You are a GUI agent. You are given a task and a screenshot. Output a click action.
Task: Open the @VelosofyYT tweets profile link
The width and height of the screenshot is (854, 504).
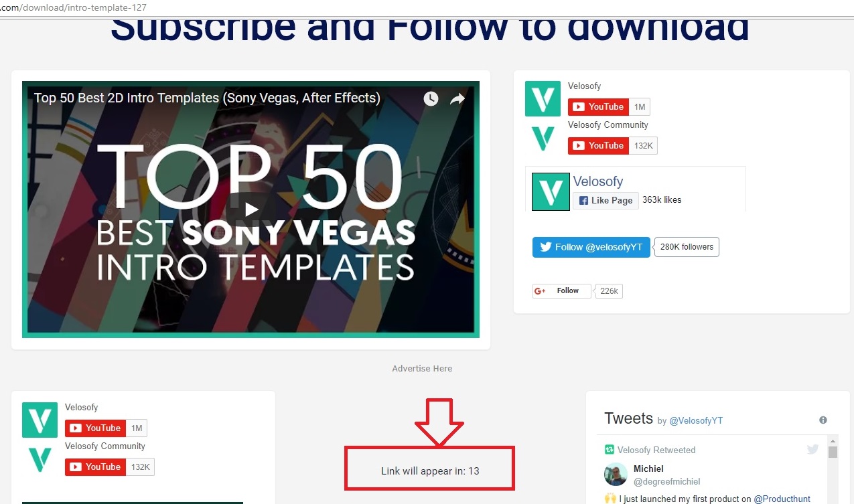pyautogui.click(x=697, y=421)
